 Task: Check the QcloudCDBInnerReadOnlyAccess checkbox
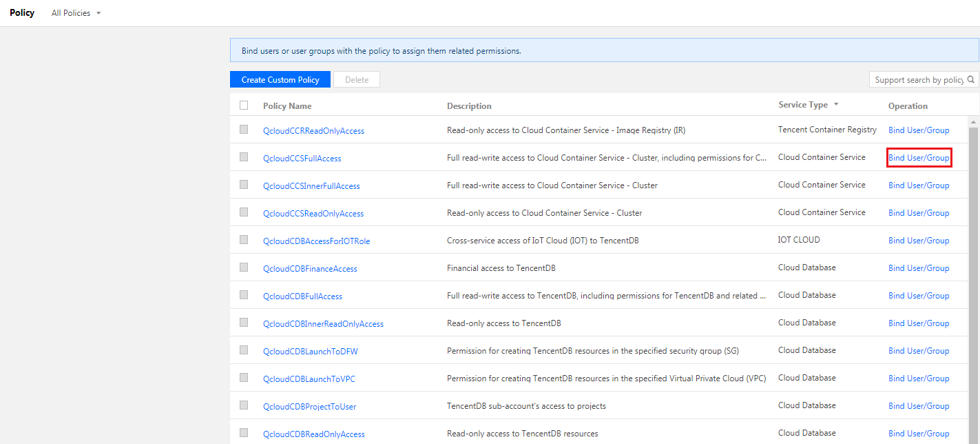[x=244, y=322]
